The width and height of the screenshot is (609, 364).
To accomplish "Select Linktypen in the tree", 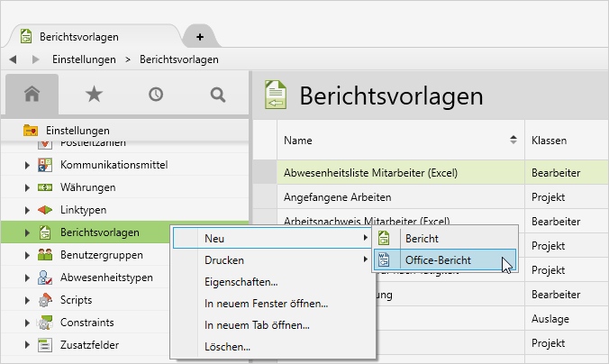I will point(83,210).
